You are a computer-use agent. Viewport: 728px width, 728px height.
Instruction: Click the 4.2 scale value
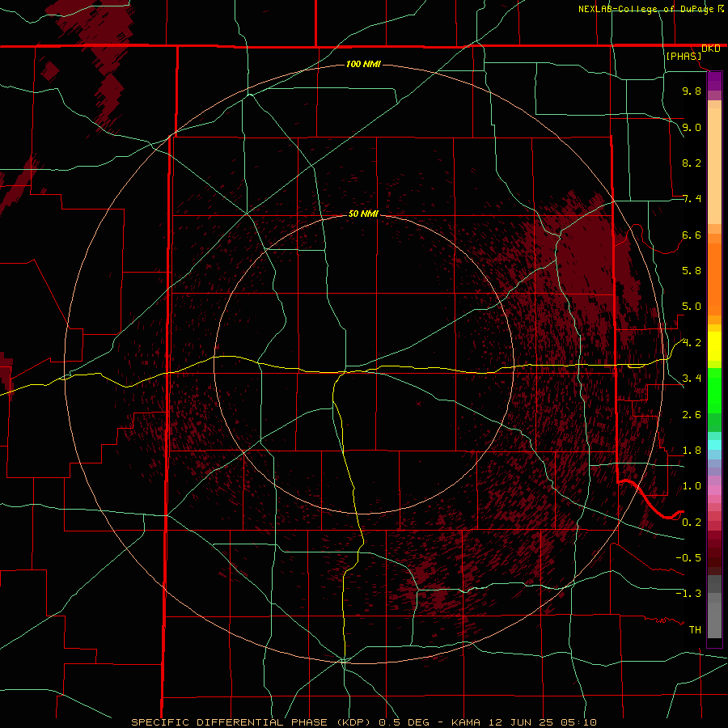(692, 343)
